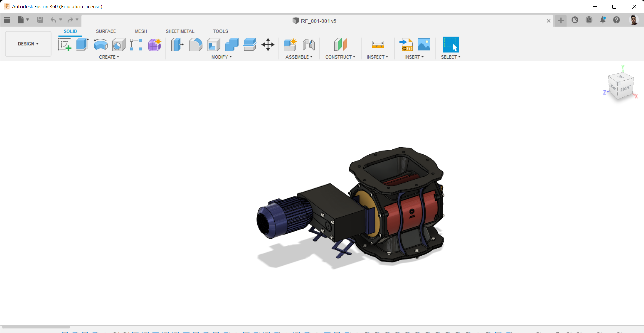Close the RF_001-001 v5 document tab
The image size is (644, 333).
coord(549,21)
